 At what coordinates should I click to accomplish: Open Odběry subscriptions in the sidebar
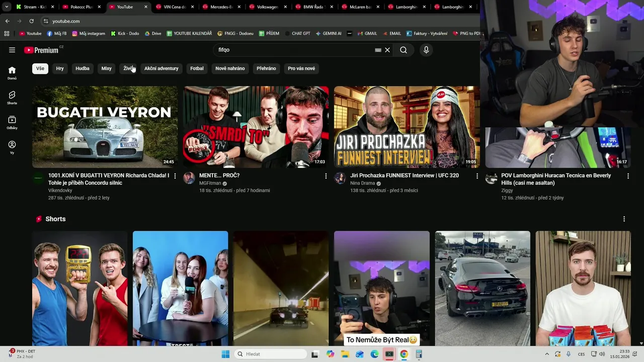(x=12, y=123)
